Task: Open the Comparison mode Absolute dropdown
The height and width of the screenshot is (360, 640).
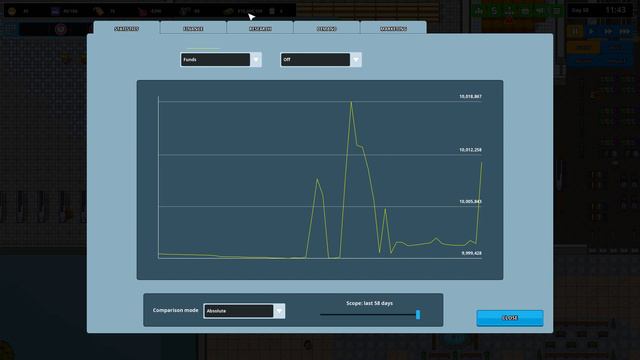Action: (x=244, y=311)
